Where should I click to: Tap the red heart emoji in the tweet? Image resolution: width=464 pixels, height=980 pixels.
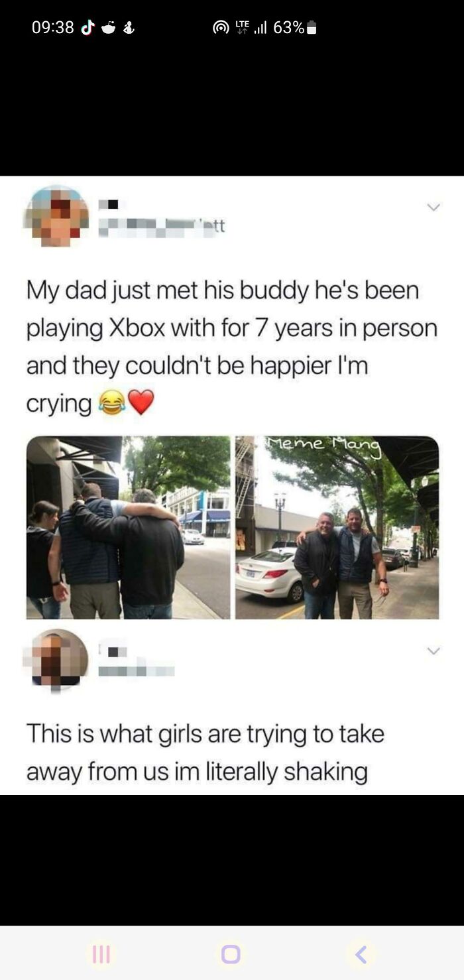click(x=141, y=402)
